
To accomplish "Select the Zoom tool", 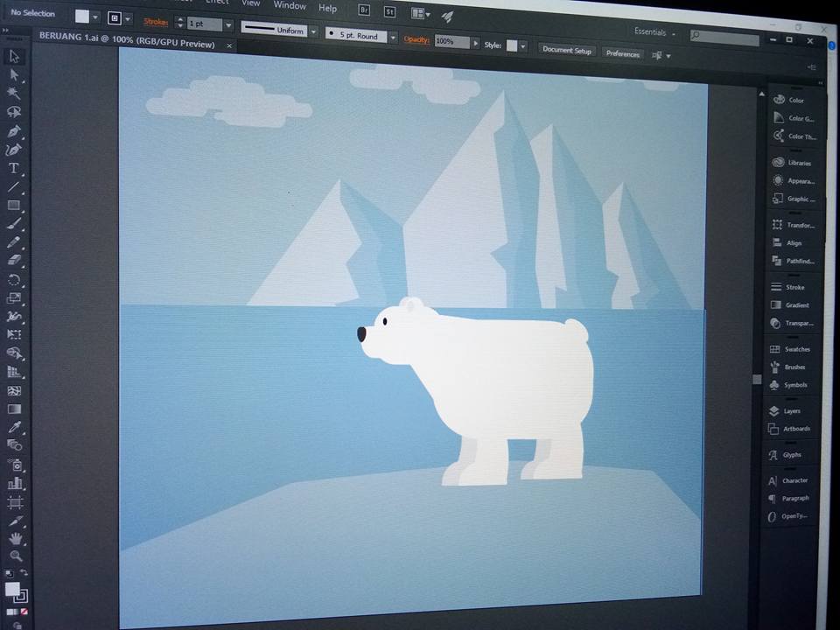I will click(16, 556).
